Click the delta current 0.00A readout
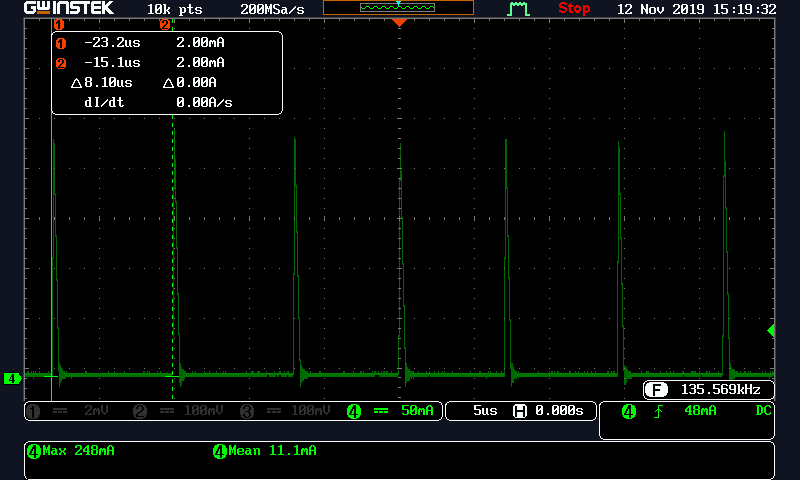Viewport: 800px width, 480px height. click(190, 83)
